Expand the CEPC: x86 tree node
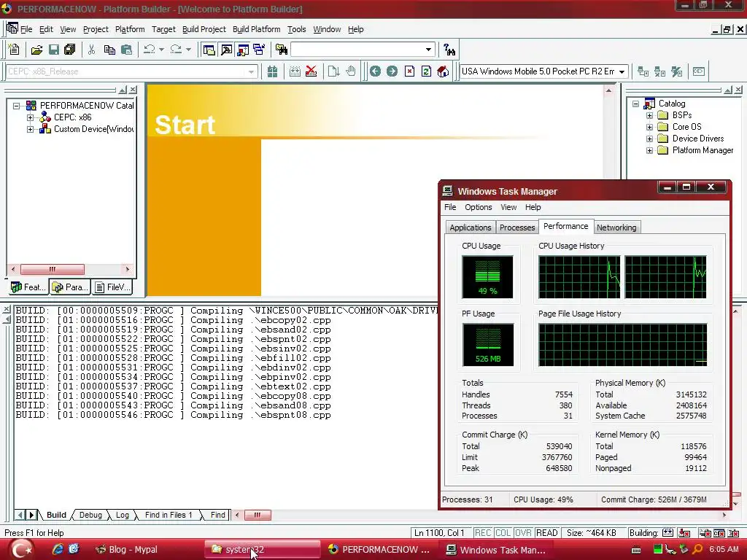The width and height of the screenshot is (747, 560). [30, 117]
